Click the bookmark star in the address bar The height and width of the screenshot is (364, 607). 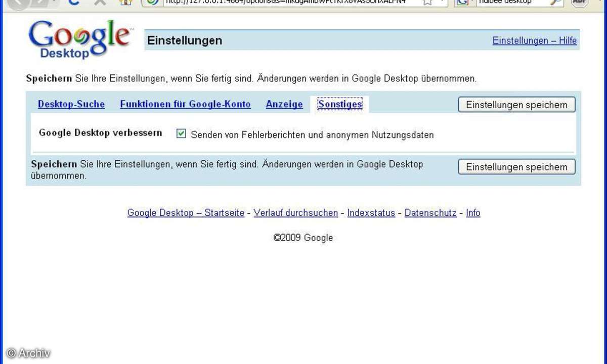point(427,2)
